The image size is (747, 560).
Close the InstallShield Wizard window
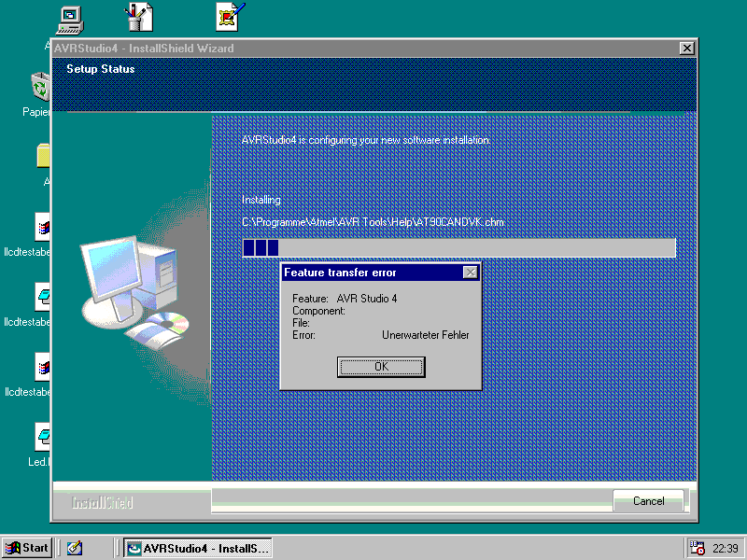click(x=686, y=49)
